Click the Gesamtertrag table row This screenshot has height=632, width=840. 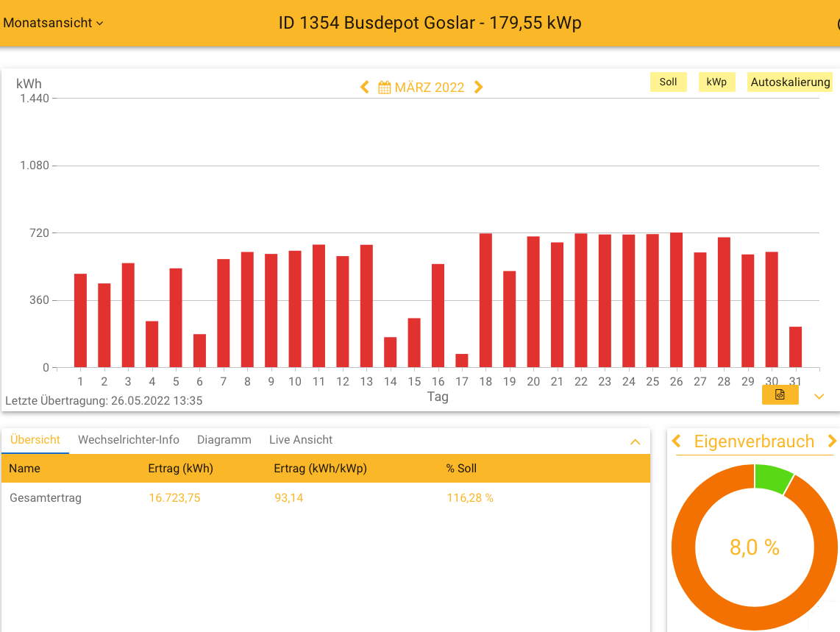(325, 498)
